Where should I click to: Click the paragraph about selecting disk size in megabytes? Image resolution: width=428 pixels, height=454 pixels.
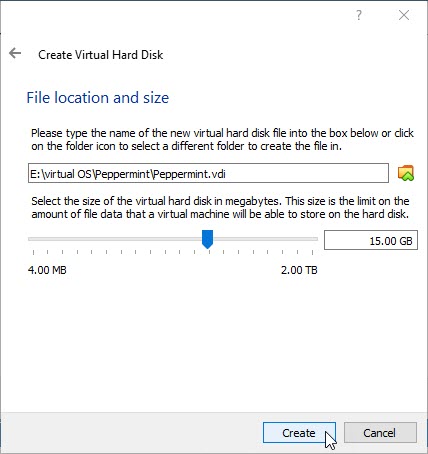coord(220,207)
